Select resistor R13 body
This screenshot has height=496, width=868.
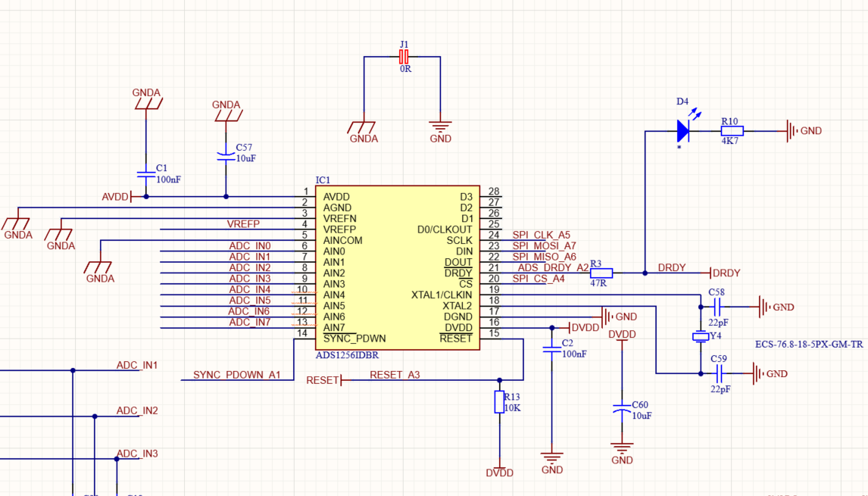tap(499, 402)
